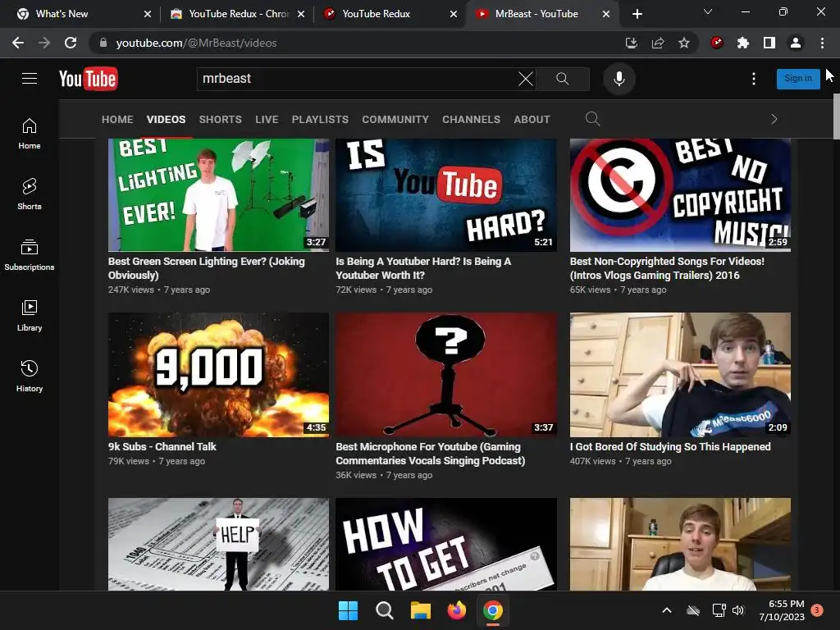
Task: Open Subscriptions in sidebar
Action: click(30, 255)
